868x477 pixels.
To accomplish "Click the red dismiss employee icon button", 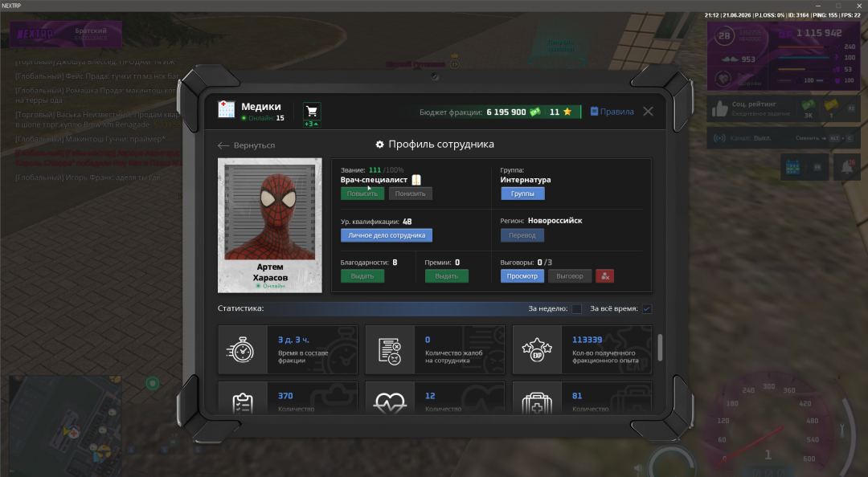I will coord(604,276).
